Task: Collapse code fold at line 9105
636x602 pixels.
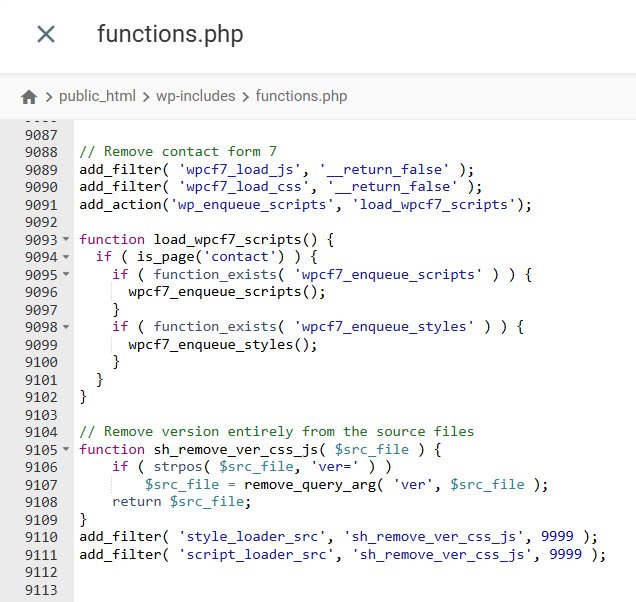Action: point(66,449)
